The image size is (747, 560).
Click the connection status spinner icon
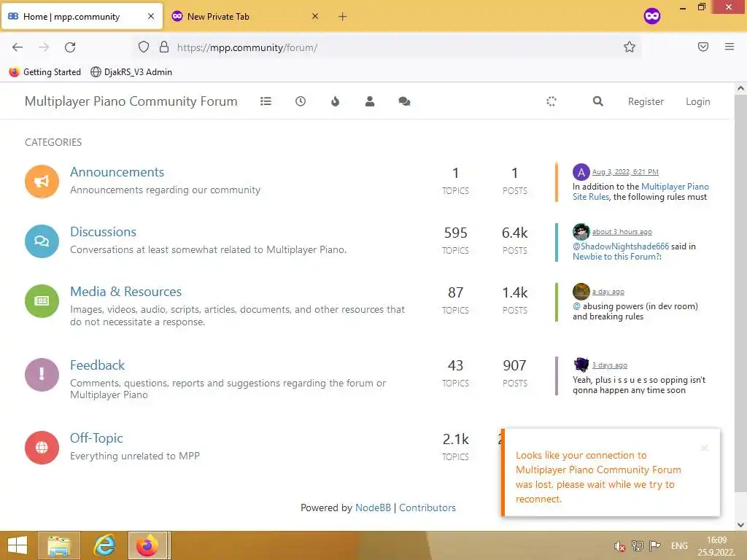(551, 101)
